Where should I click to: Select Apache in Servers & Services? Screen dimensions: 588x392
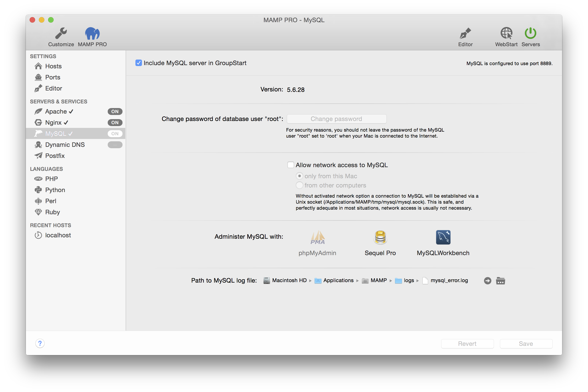coord(75,112)
